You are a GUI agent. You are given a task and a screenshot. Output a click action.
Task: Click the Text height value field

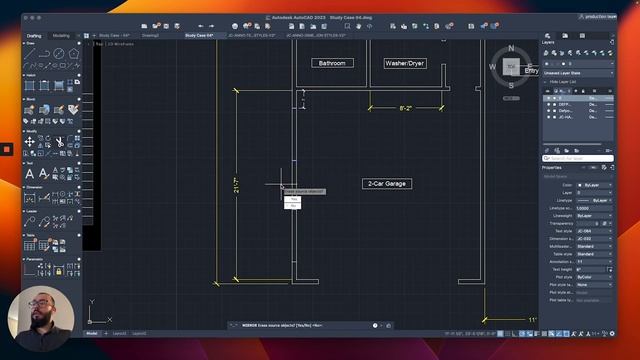pyautogui.click(x=591, y=269)
